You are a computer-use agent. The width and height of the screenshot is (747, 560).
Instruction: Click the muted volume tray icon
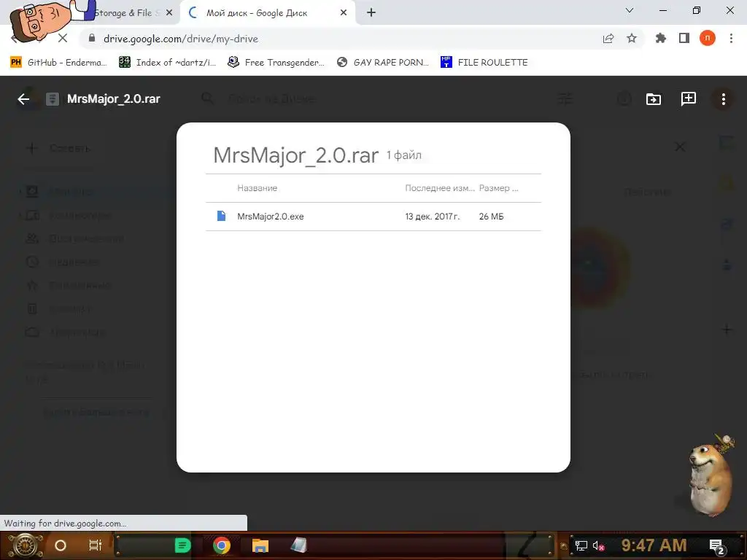point(598,546)
